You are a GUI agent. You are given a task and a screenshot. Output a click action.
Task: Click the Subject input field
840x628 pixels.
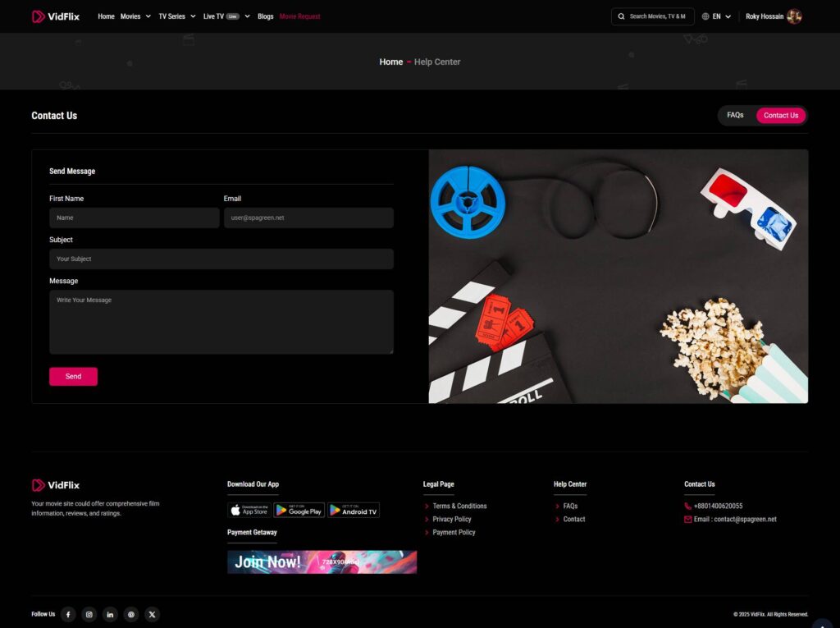pos(221,259)
